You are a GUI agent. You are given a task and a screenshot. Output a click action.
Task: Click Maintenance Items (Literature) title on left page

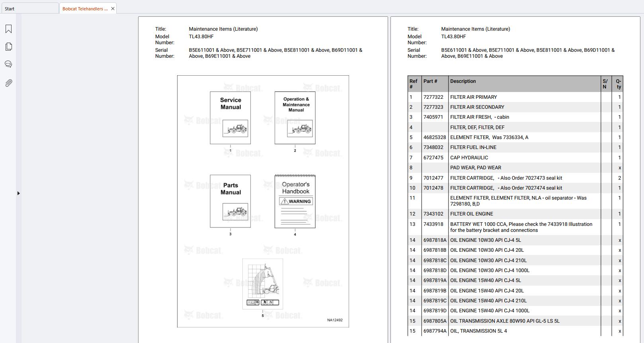pyautogui.click(x=223, y=29)
